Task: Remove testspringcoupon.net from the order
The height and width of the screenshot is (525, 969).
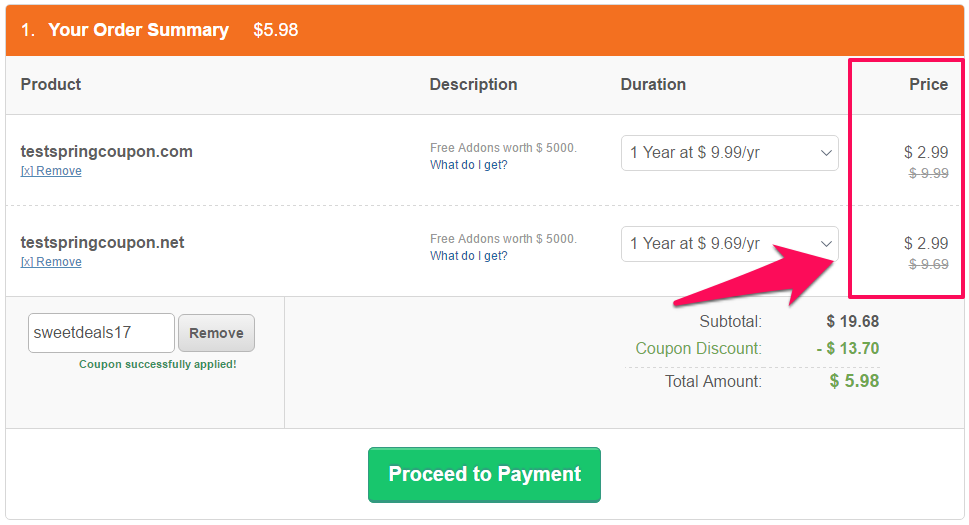Action: point(51,262)
